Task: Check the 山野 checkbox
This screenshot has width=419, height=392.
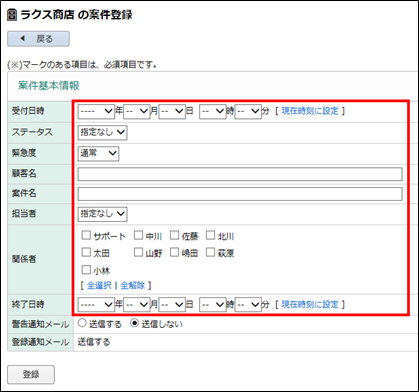Action: (138, 253)
